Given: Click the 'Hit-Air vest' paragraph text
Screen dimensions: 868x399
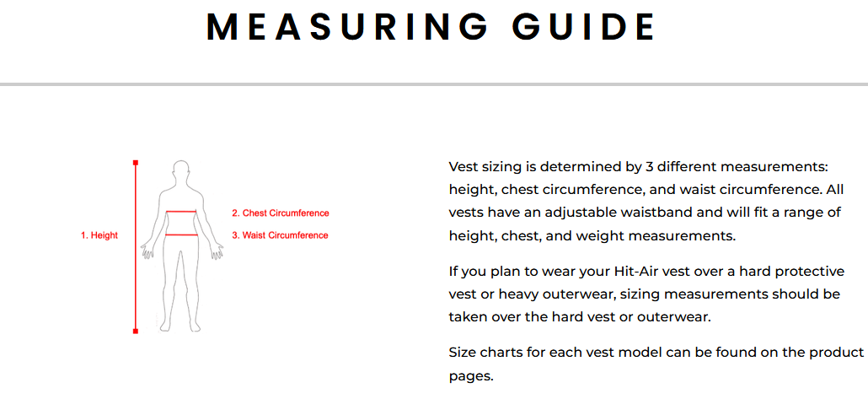Looking at the screenshot, I should click(x=646, y=295).
